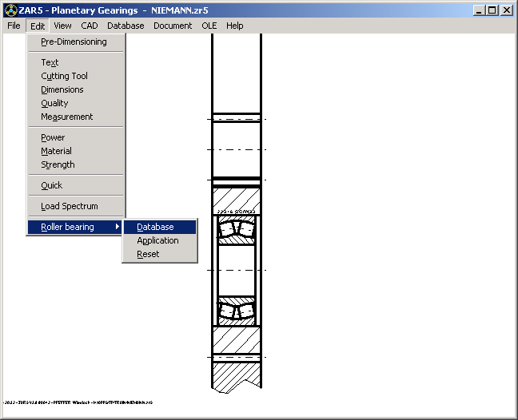Choose Reset in Roller bearing submenu
The height and width of the screenshot is (420, 518).
148,254
